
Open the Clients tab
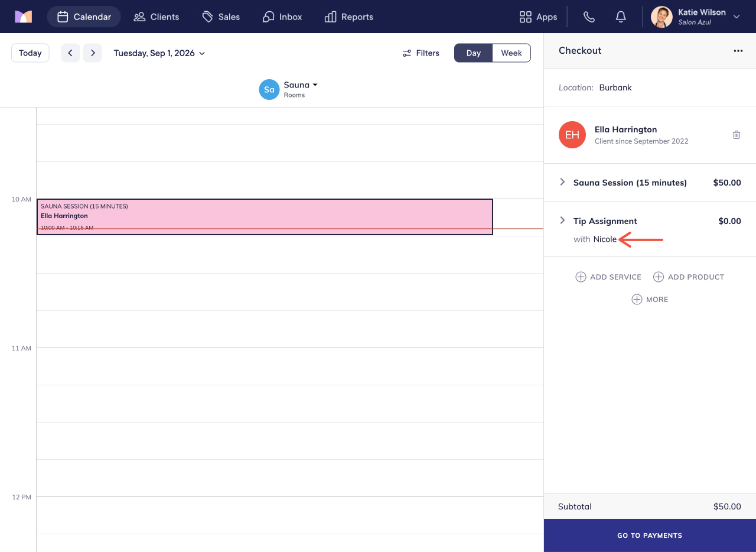(x=157, y=17)
